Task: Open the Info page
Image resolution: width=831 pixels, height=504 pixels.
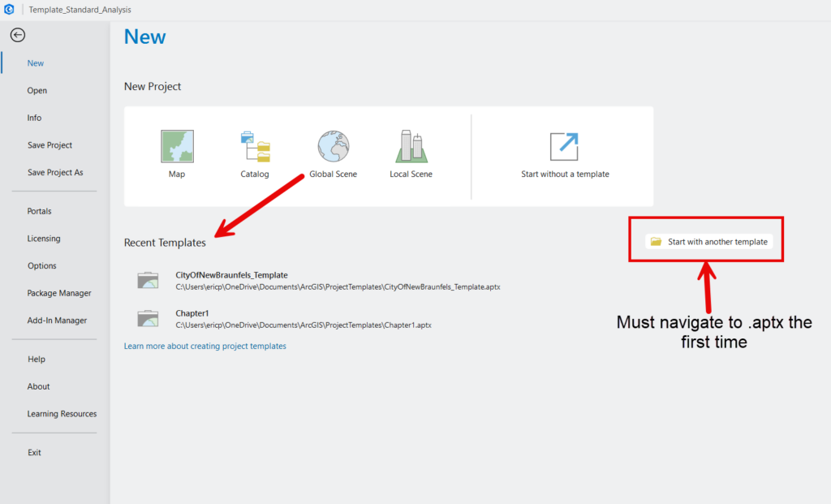Action: (x=34, y=118)
